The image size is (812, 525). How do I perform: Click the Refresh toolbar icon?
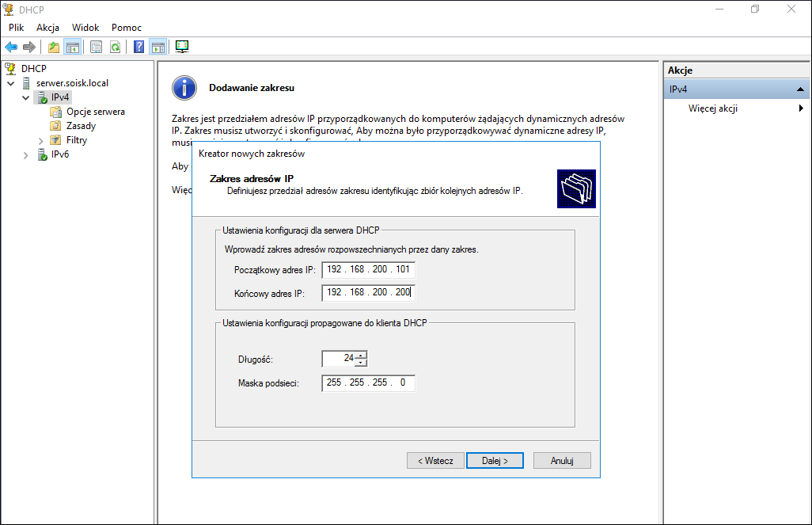pos(115,48)
